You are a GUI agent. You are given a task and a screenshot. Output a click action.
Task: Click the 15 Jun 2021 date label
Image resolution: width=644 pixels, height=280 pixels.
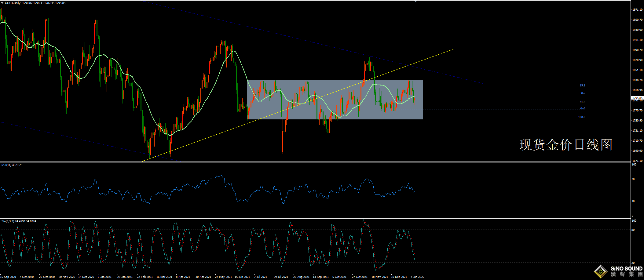click(242, 277)
